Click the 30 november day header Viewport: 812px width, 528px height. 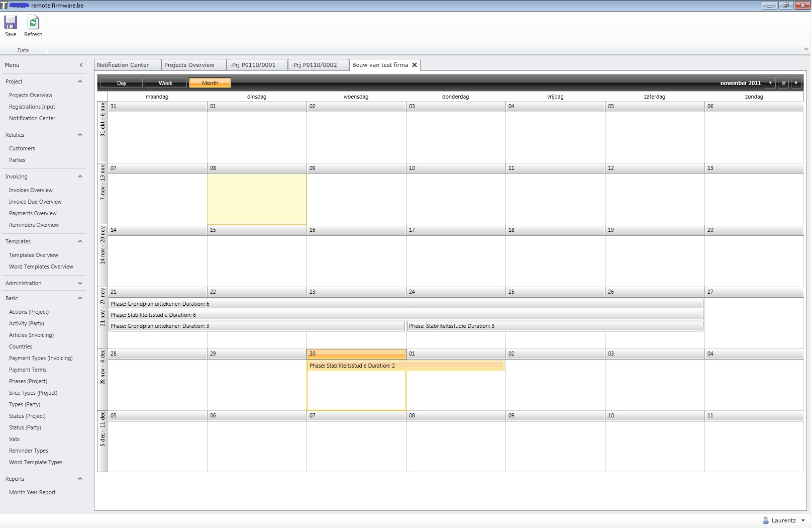356,354
